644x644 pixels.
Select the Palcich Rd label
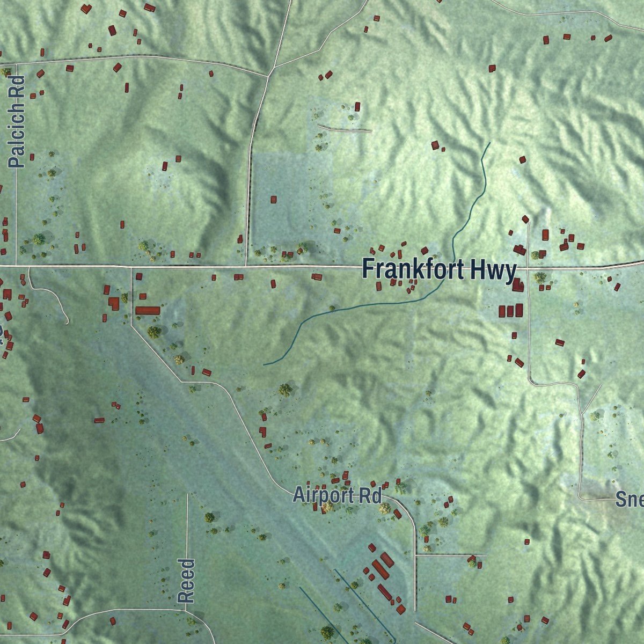[17, 122]
